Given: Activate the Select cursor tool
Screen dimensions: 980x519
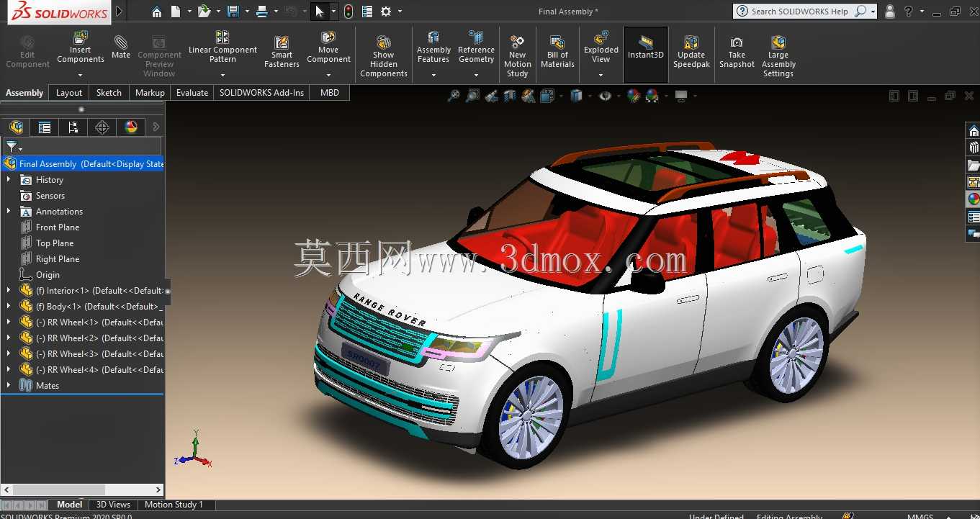Looking at the screenshot, I should point(320,12).
